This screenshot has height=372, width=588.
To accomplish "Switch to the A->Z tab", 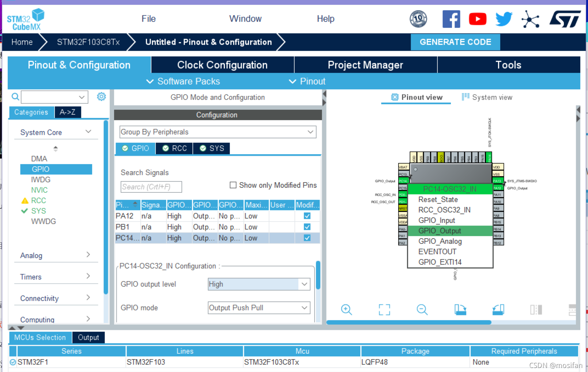I will coord(68,112).
